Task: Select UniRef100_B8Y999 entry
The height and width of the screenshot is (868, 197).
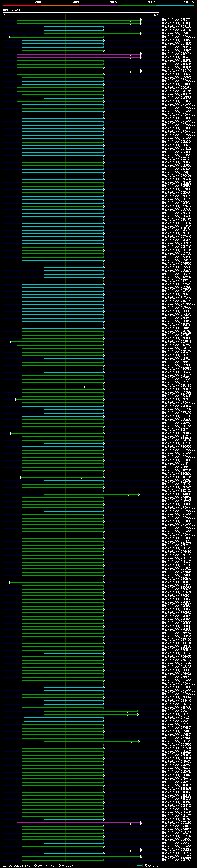Action: coord(176,392)
